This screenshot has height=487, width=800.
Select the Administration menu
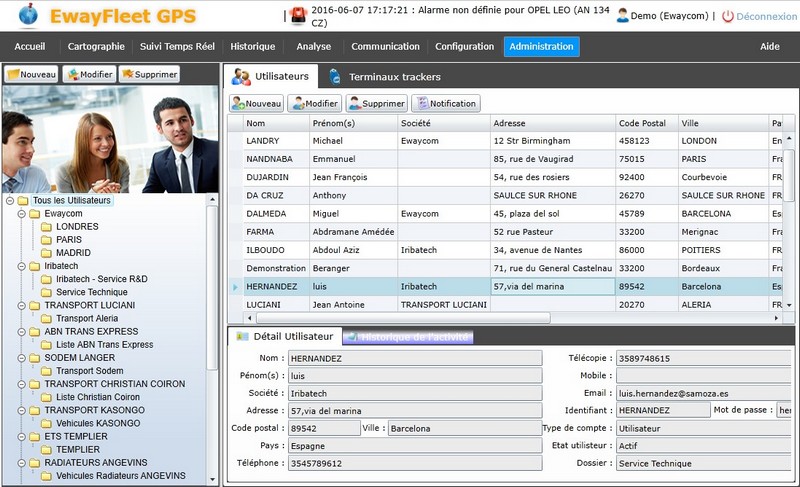coord(541,46)
